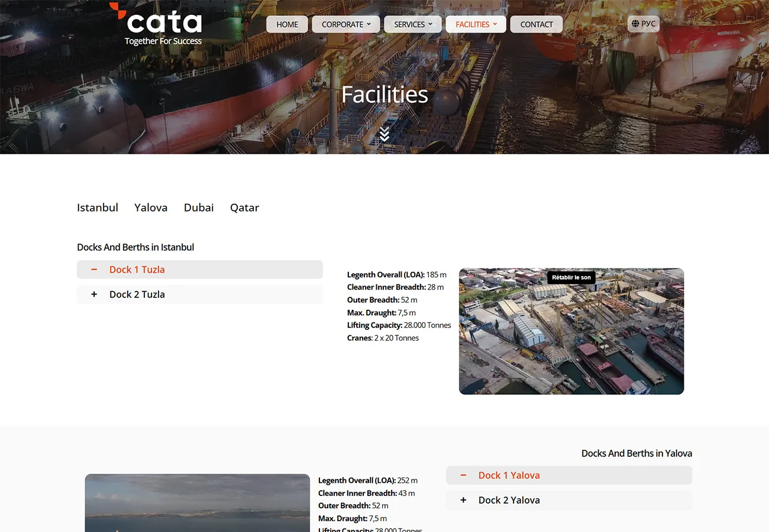Expand the Dock 2 Yalova accordion
The image size is (769, 532).
(509, 499)
